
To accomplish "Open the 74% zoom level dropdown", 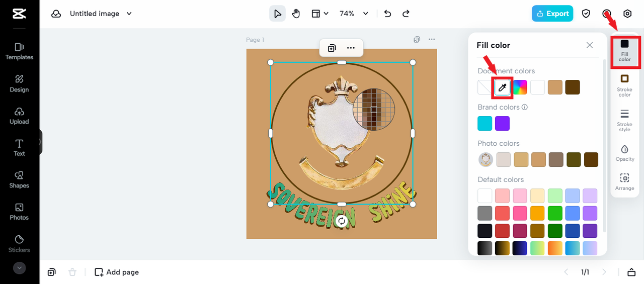I will 354,14.
